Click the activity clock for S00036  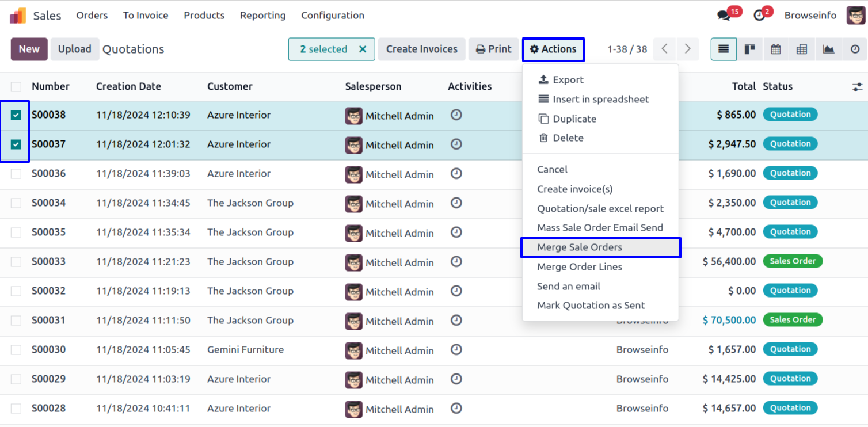pyautogui.click(x=456, y=173)
